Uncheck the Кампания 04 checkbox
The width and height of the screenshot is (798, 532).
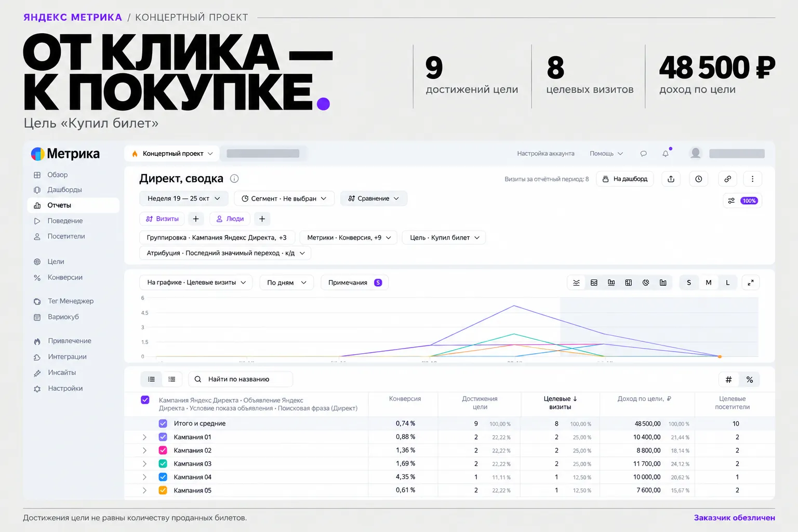(x=163, y=477)
